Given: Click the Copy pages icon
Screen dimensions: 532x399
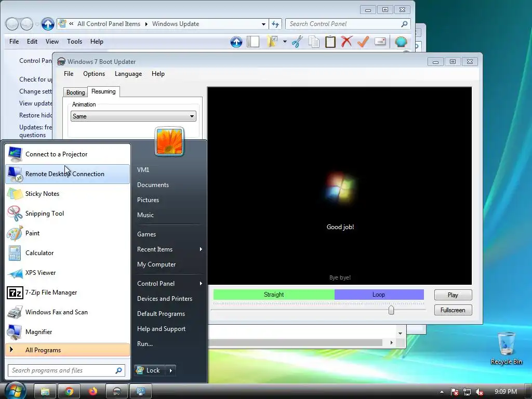Looking at the screenshot, I should (x=314, y=42).
